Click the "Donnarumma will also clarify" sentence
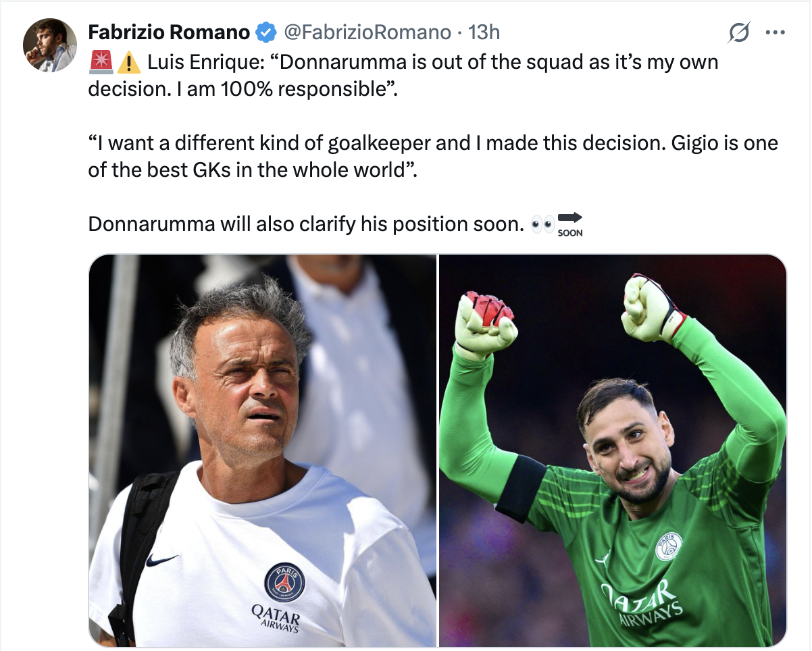The height and width of the screenshot is (651, 812). (x=307, y=224)
